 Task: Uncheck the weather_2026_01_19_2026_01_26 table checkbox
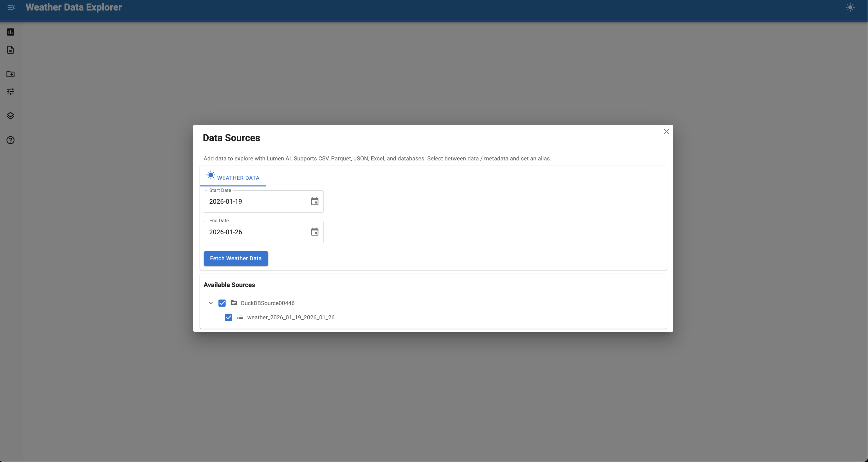pyautogui.click(x=228, y=317)
